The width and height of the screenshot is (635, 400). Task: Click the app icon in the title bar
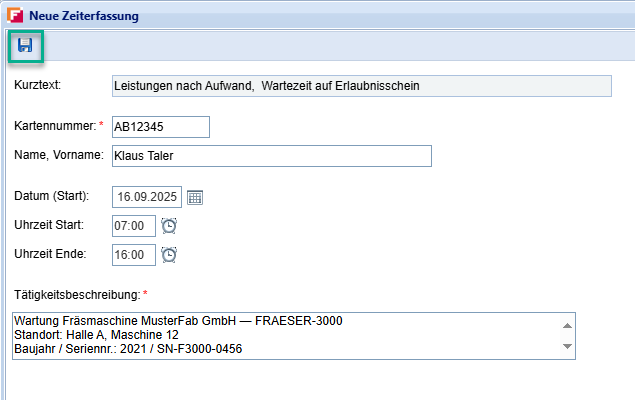pos(14,16)
